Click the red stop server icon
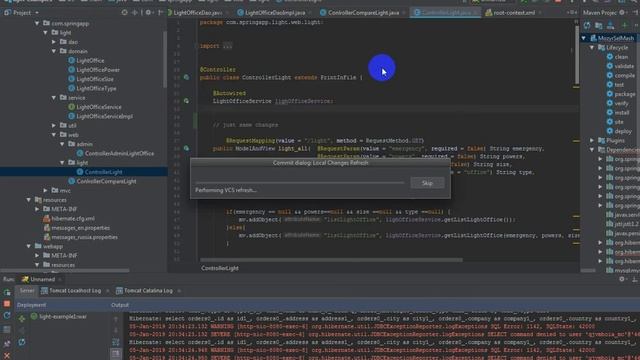This screenshot has width=640, height=360. (x=7, y=304)
